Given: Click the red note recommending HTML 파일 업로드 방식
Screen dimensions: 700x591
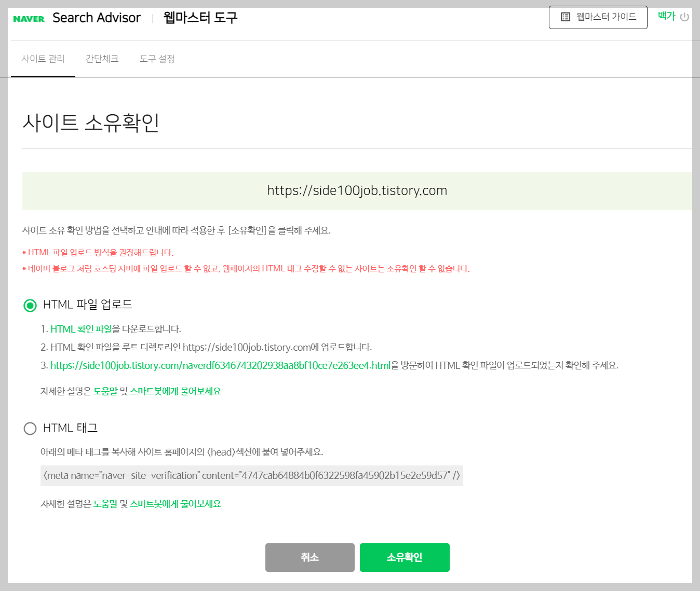Looking at the screenshot, I should click(98, 253).
